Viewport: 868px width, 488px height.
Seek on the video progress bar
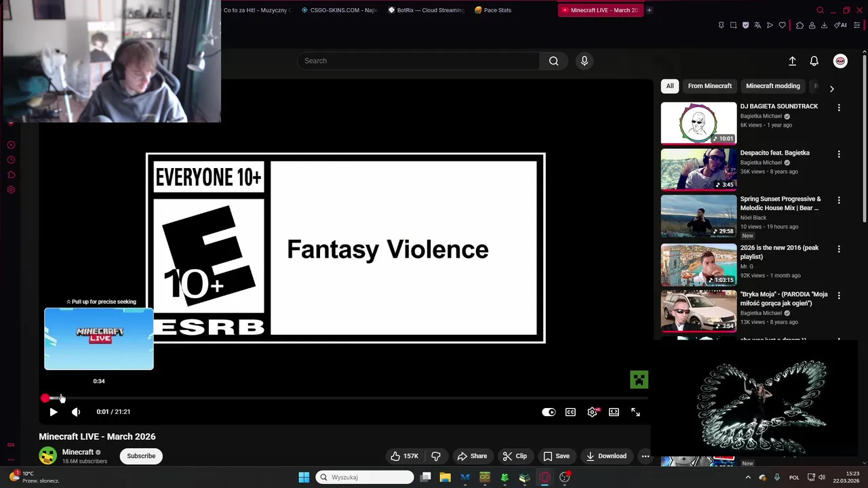pos(346,398)
